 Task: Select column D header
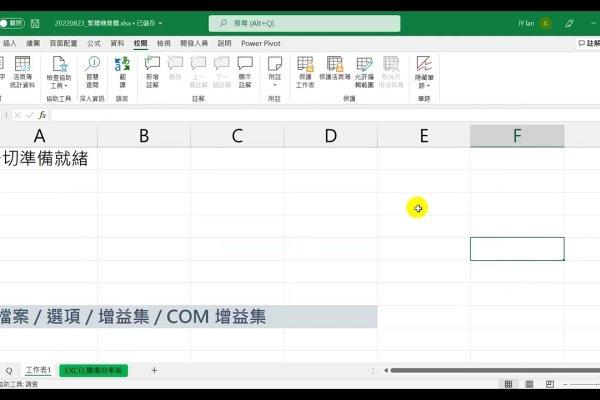(x=331, y=136)
